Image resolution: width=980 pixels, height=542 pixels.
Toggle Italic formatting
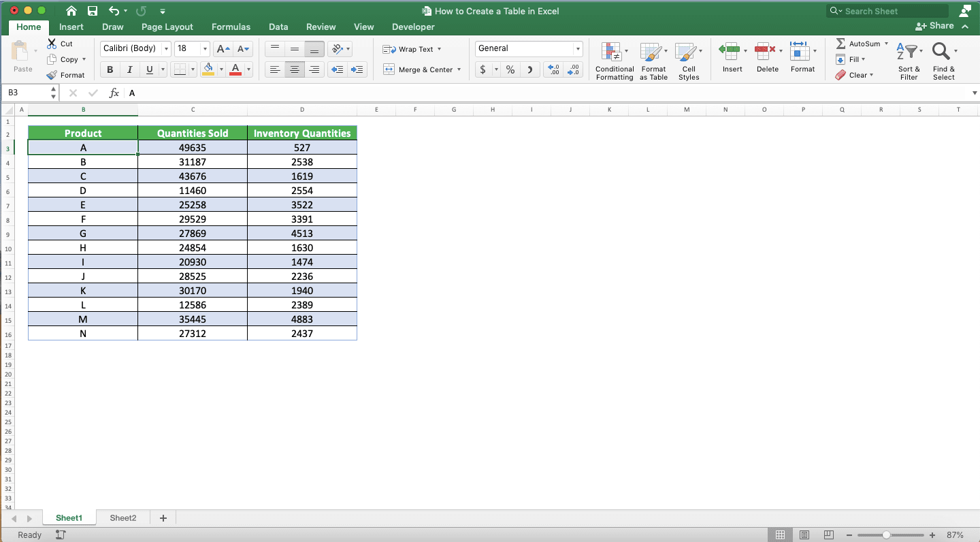point(129,69)
